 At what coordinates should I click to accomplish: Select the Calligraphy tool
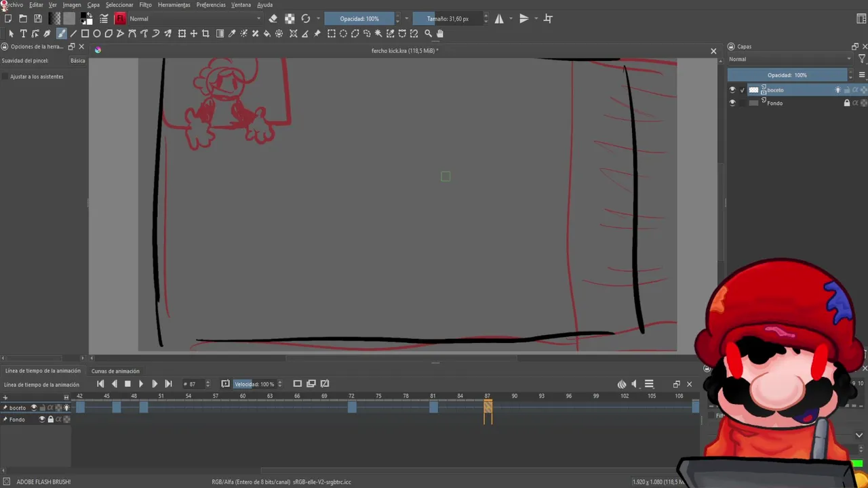pyautogui.click(x=47, y=33)
